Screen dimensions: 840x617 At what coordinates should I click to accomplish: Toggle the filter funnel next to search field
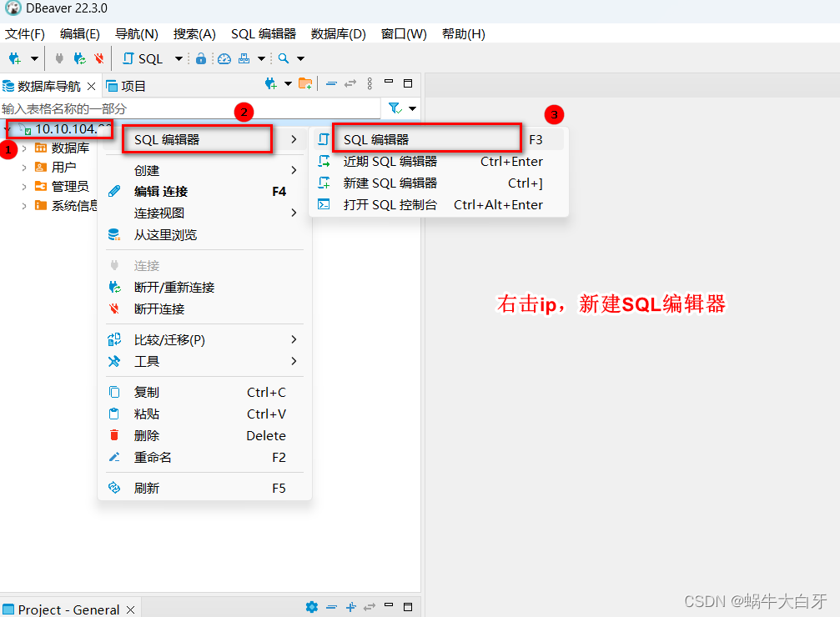point(395,108)
